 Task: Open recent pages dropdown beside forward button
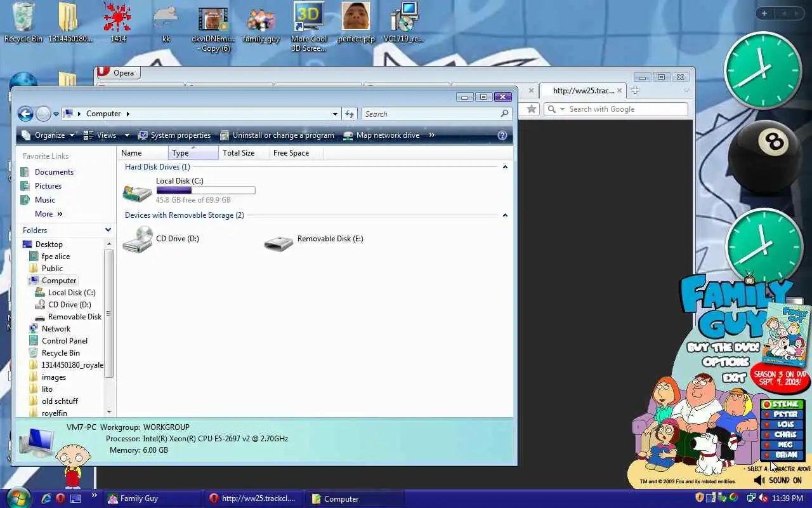point(56,114)
